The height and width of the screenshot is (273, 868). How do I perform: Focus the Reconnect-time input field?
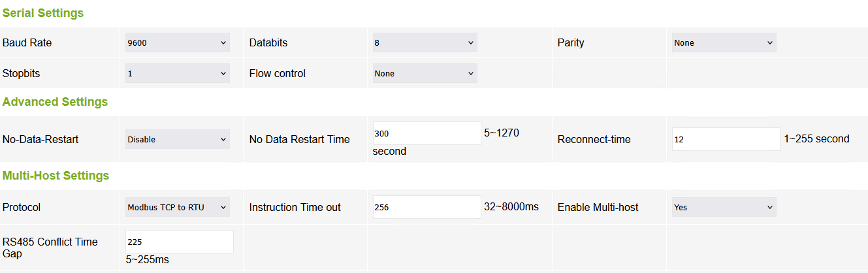726,139
